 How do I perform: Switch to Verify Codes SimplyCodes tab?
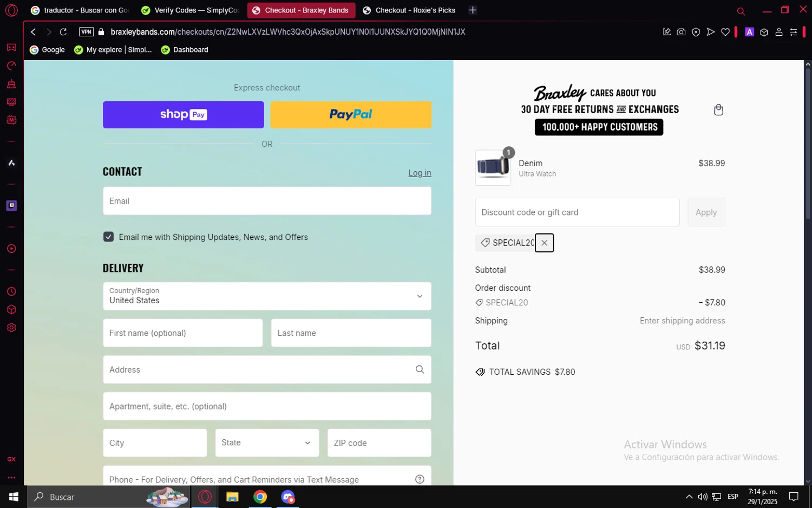click(x=191, y=10)
